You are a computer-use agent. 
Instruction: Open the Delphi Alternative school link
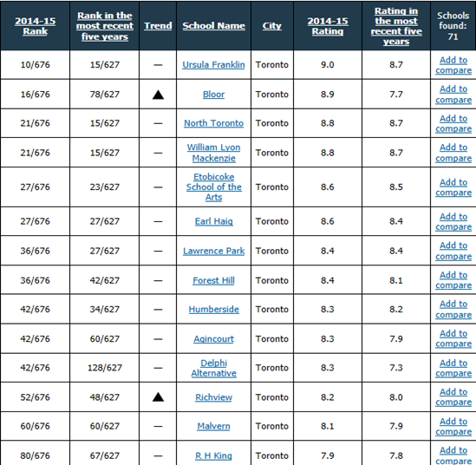click(213, 368)
